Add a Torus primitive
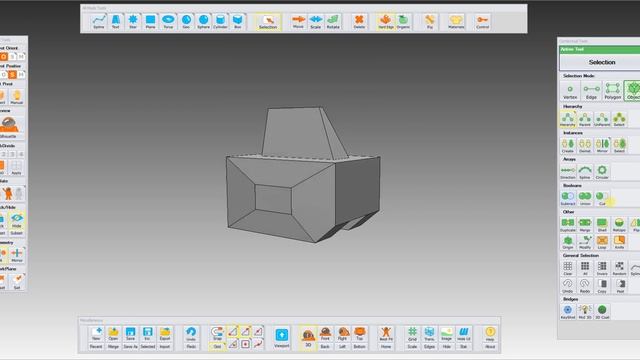This screenshot has width=640, height=360. coord(168,22)
